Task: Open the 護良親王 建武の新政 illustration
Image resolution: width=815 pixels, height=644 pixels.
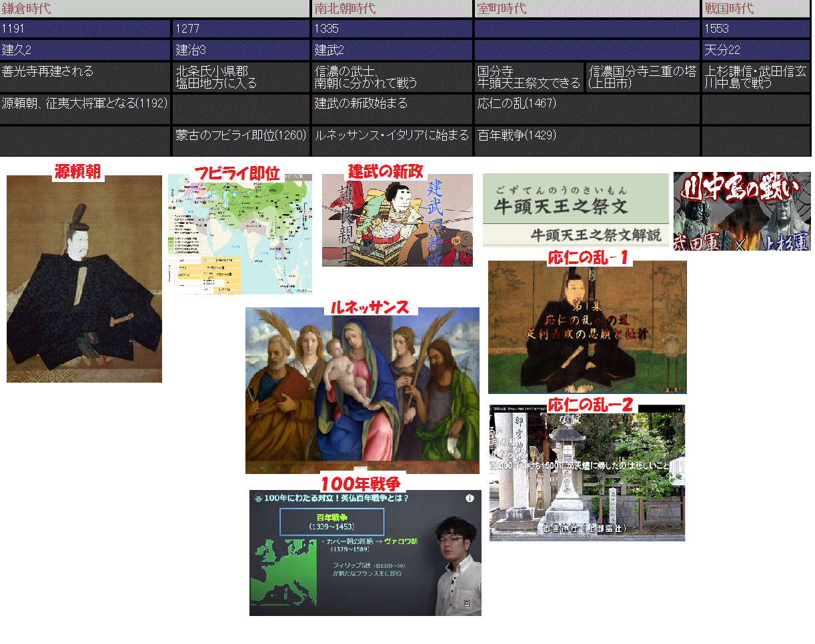Action: tap(397, 221)
